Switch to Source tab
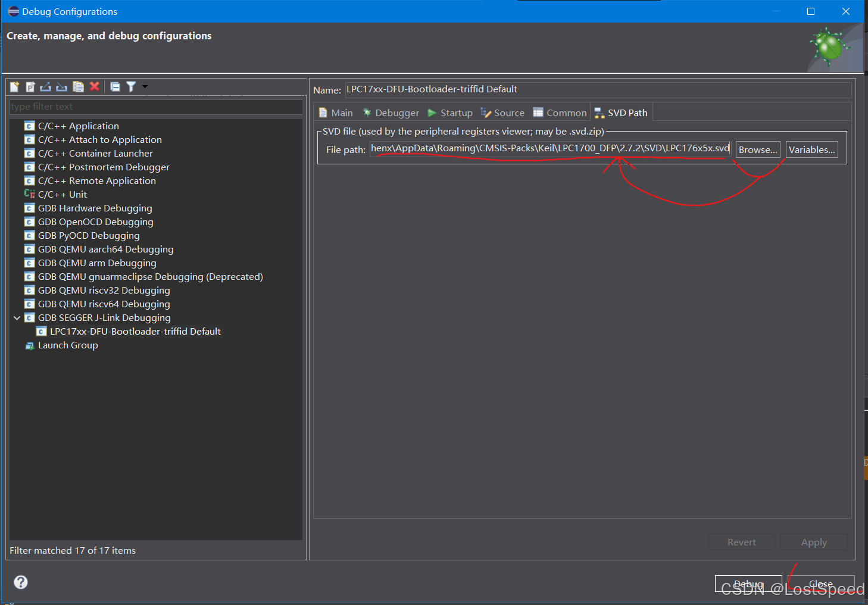 (x=502, y=113)
